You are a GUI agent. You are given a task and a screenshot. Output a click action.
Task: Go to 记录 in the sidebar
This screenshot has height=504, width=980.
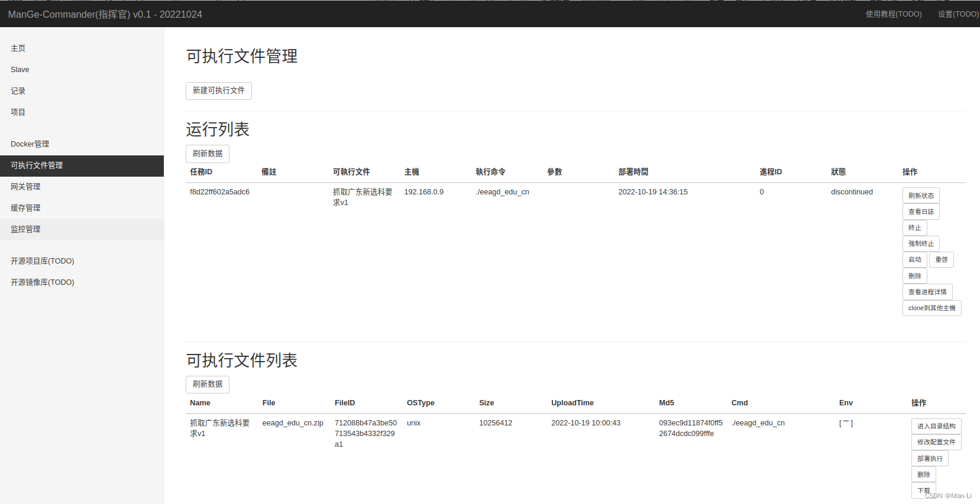[x=82, y=91]
